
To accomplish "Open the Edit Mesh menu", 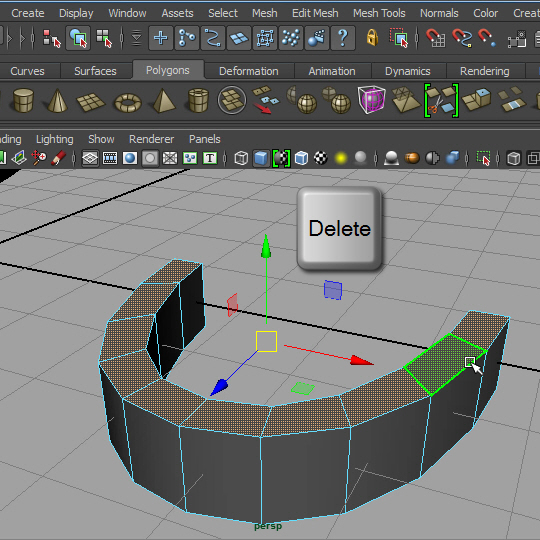I will click(x=315, y=13).
